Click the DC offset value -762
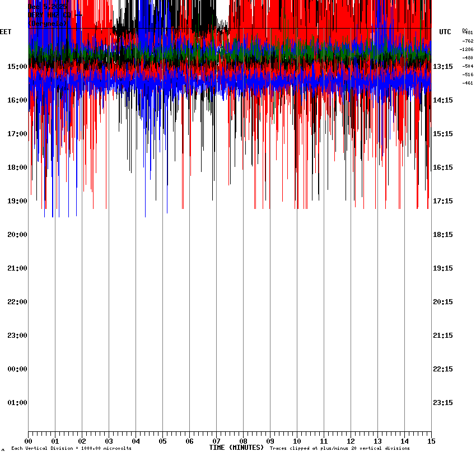 pos(467,41)
